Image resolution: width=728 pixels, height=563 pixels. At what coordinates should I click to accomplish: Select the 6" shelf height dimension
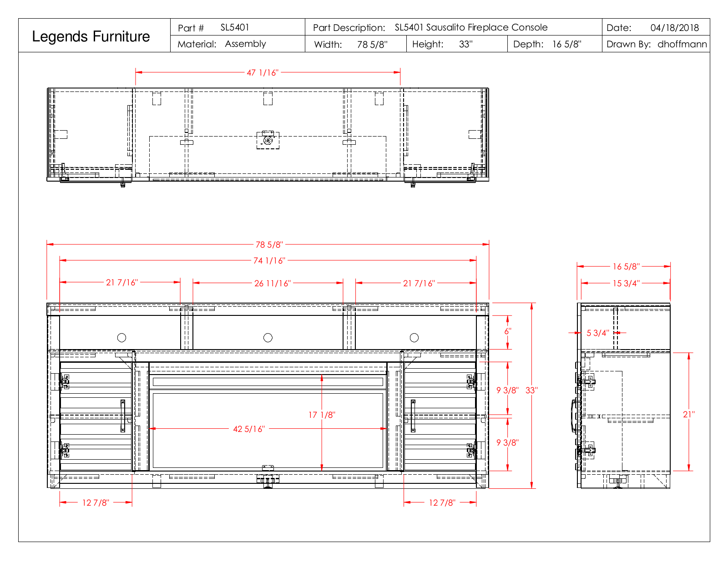coord(508,331)
